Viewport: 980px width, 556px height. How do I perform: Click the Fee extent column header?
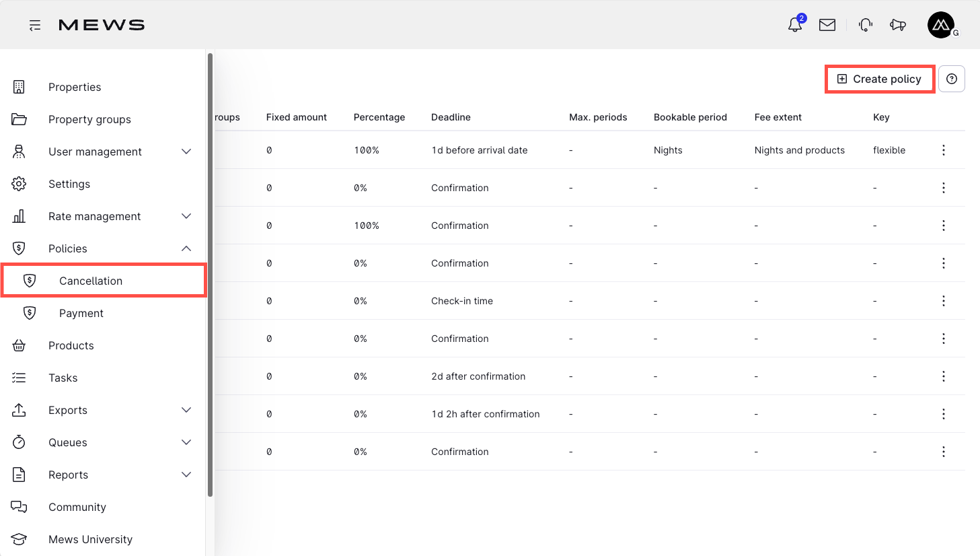coord(778,117)
